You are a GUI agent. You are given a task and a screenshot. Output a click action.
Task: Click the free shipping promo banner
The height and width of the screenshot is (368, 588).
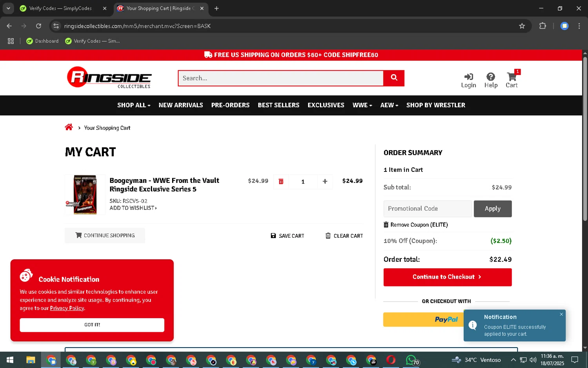pos(291,55)
